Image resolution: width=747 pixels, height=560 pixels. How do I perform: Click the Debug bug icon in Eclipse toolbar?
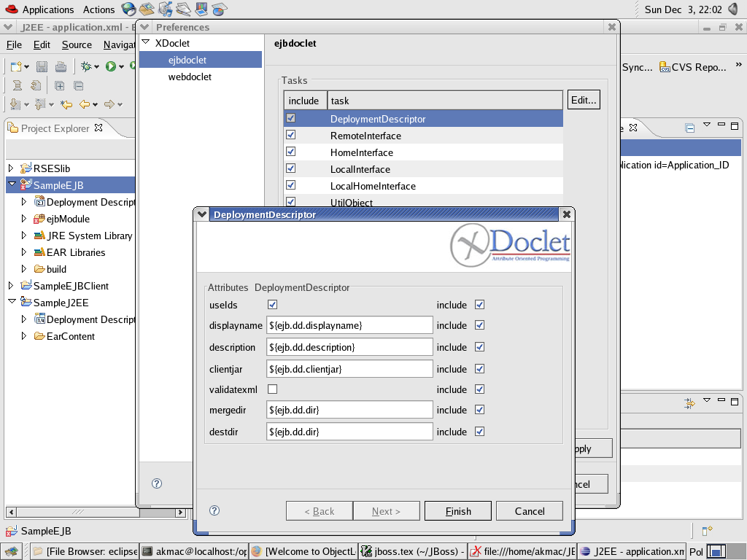point(86,66)
